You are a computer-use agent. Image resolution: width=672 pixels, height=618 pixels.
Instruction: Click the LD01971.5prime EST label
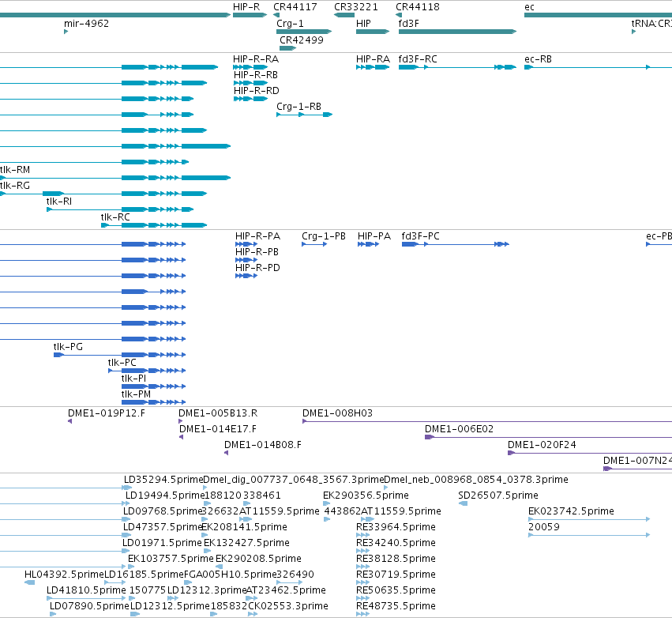tap(162, 543)
